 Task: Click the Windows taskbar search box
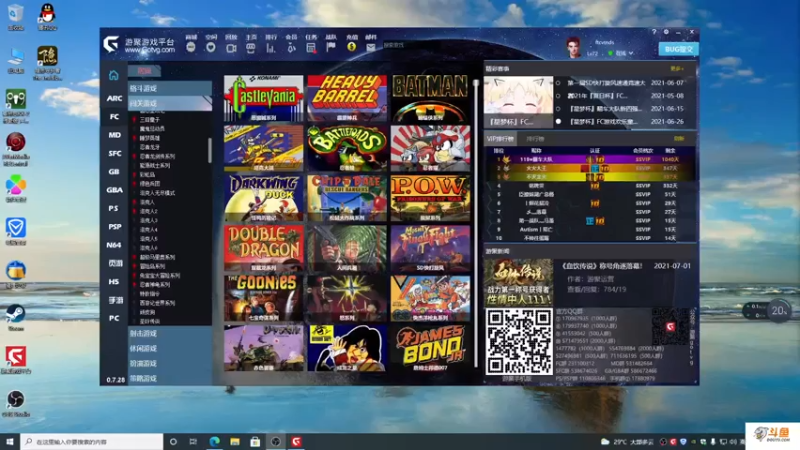pyautogui.click(x=92, y=441)
